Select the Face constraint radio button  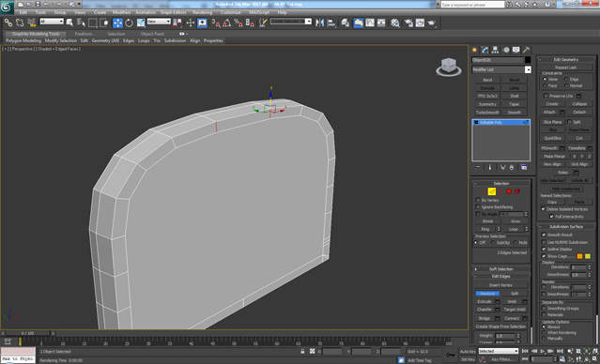tap(545, 85)
